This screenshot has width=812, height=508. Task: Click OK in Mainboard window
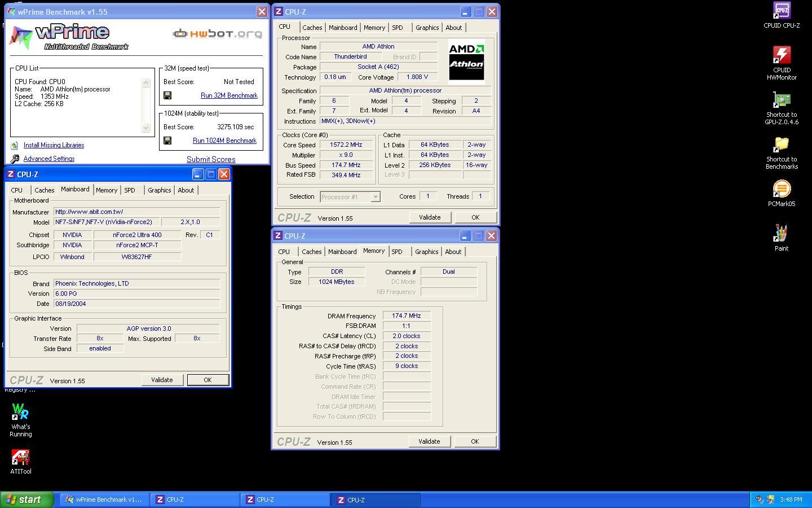(x=208, y=380)
